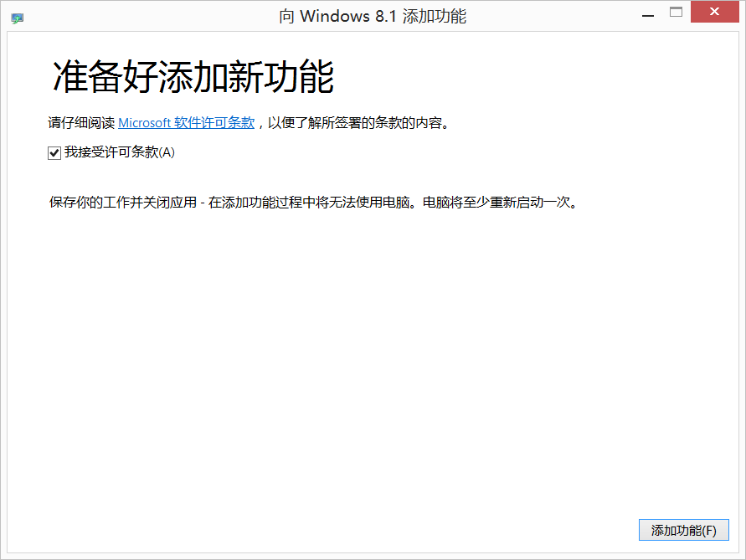Viewport: 746px width, 560px height.
Task: Minimize the 添加功能 window
Action: [647, 14]
